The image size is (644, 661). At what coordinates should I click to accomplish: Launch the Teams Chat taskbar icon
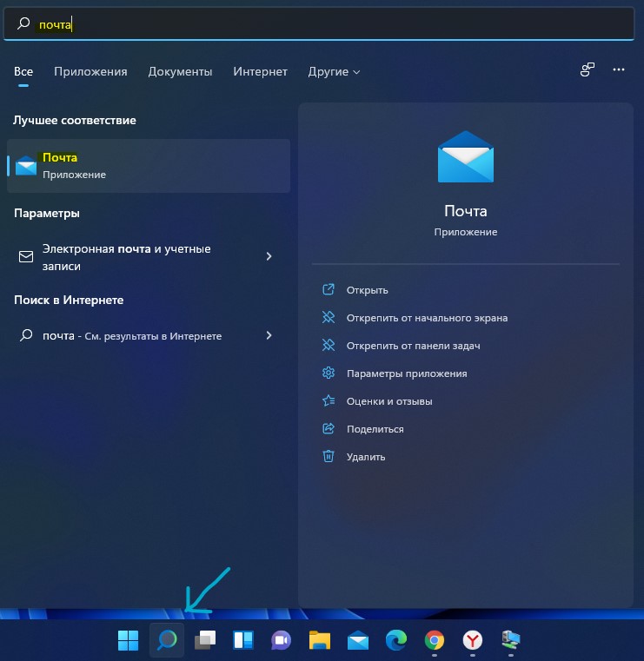(x=282, y=640)
